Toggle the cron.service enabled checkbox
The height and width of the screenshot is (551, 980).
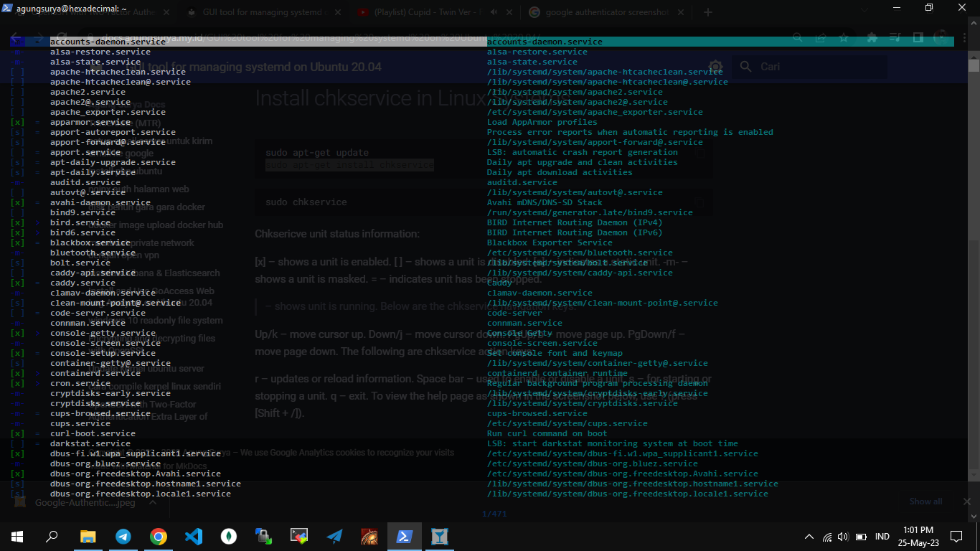(18, 384)
